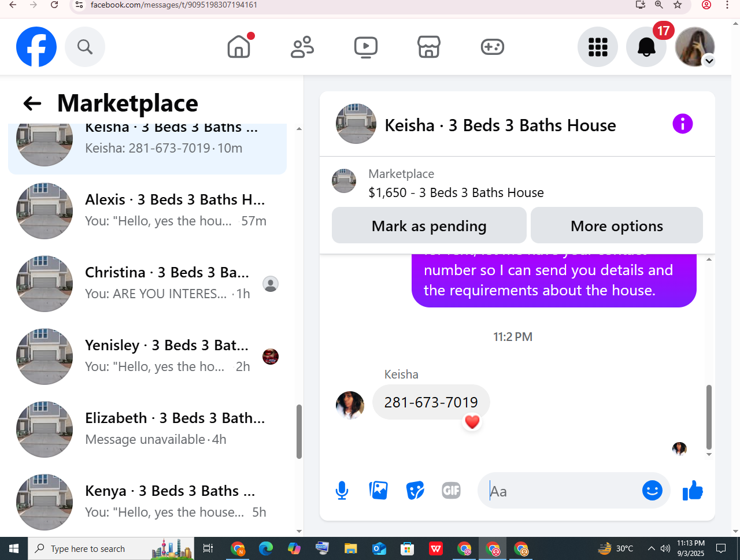Open account menu from profile picture
Viewport: 740px width, 560px height.
695,47
